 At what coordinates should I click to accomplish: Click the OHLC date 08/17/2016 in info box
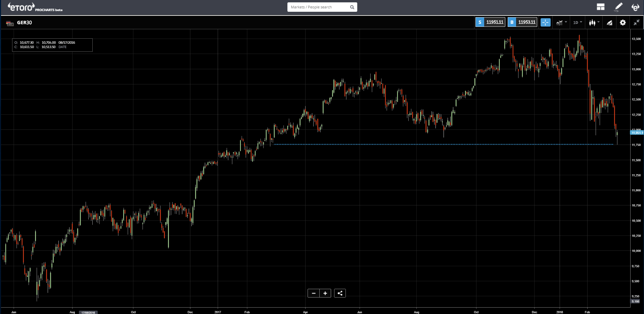coord(67,43)
